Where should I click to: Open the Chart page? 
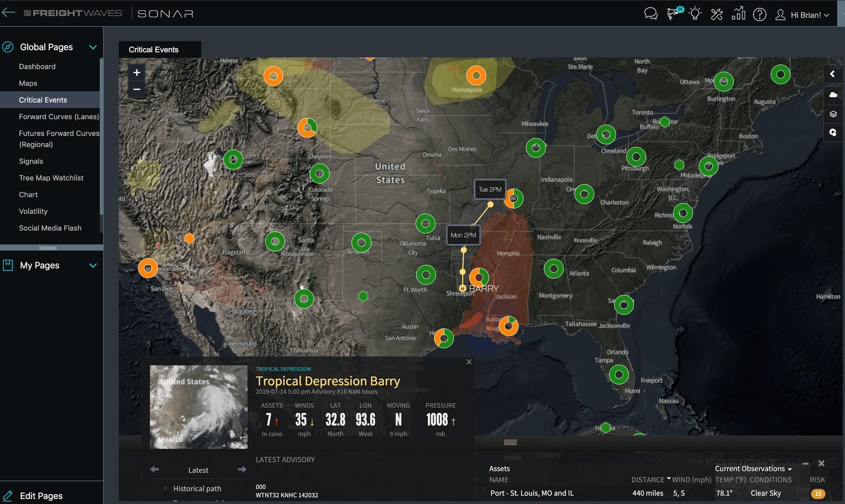tap(28, 195)
